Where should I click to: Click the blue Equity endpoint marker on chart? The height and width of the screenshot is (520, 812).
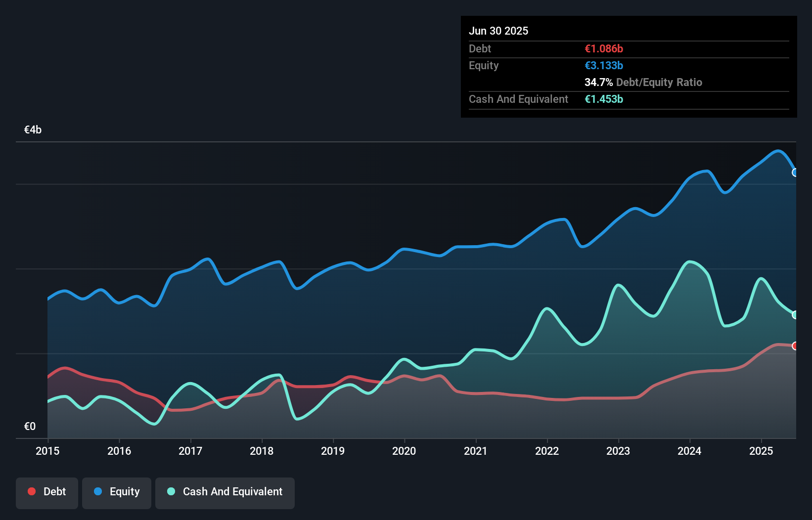tap(795, 173)
